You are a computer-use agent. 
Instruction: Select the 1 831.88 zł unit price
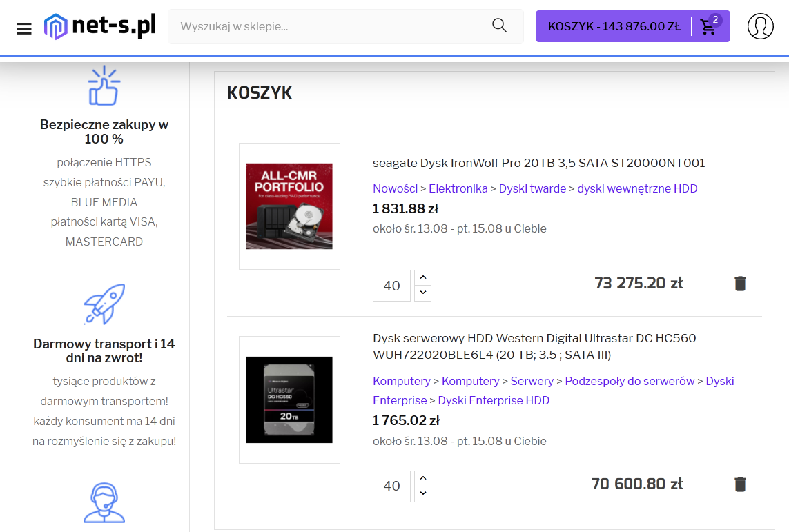[405, 208]
